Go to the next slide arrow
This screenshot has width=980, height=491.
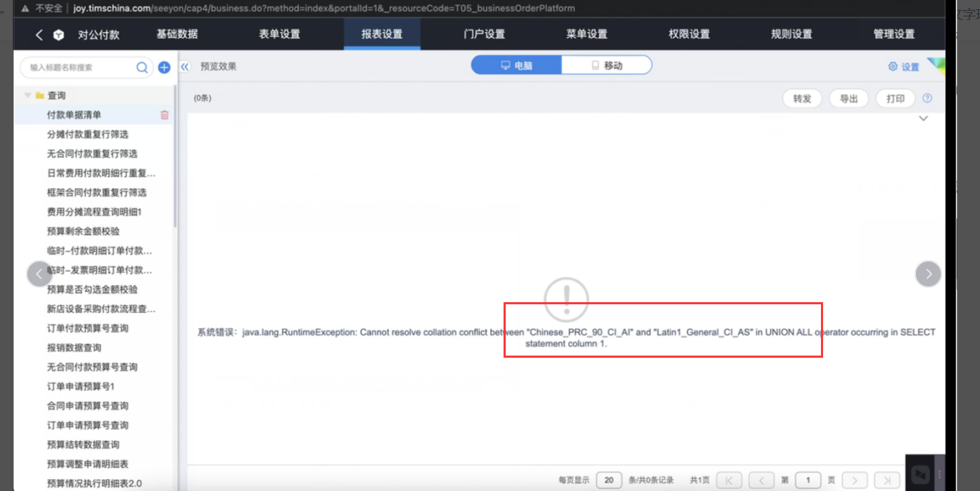click(928, 274)
